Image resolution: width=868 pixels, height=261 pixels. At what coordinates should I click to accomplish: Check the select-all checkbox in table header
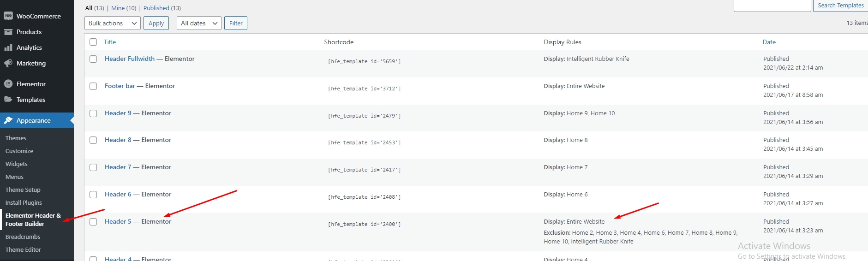pos(93,42)
